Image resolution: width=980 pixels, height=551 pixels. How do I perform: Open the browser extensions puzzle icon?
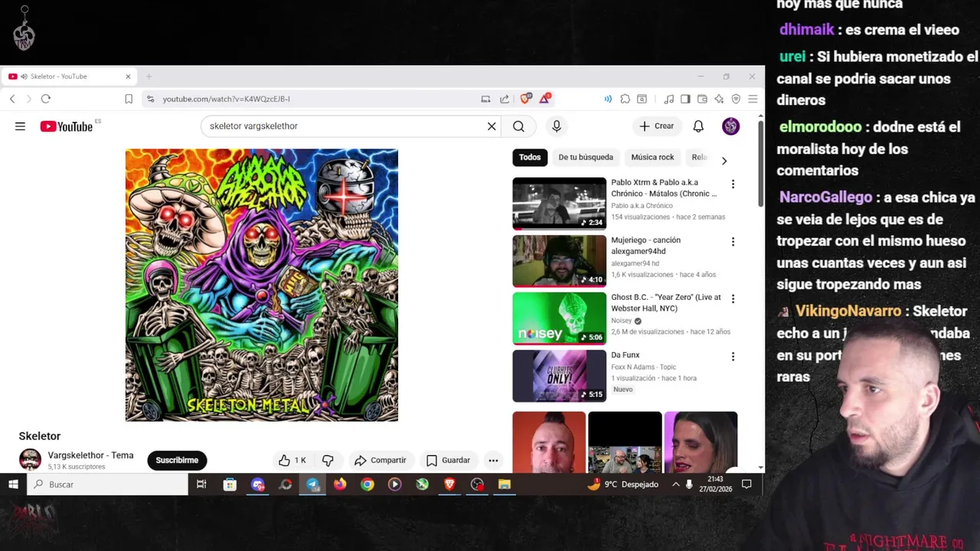tap(626, 99)
